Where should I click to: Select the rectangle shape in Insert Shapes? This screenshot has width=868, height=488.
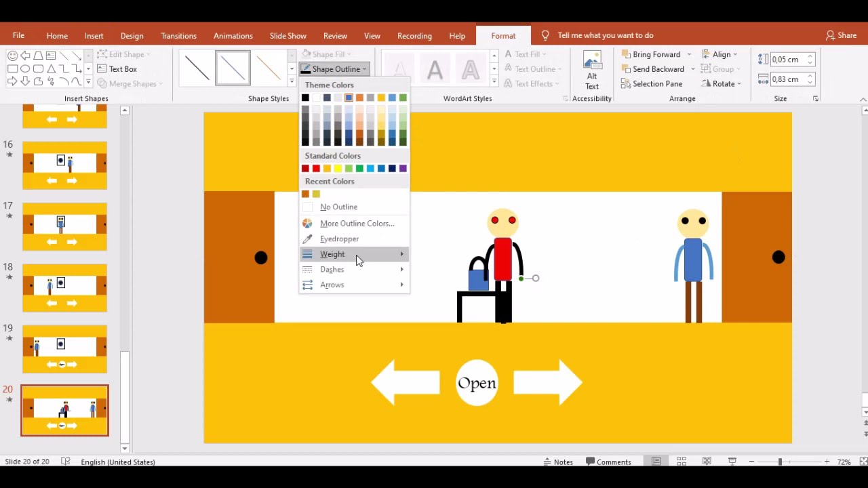[12, 69]
